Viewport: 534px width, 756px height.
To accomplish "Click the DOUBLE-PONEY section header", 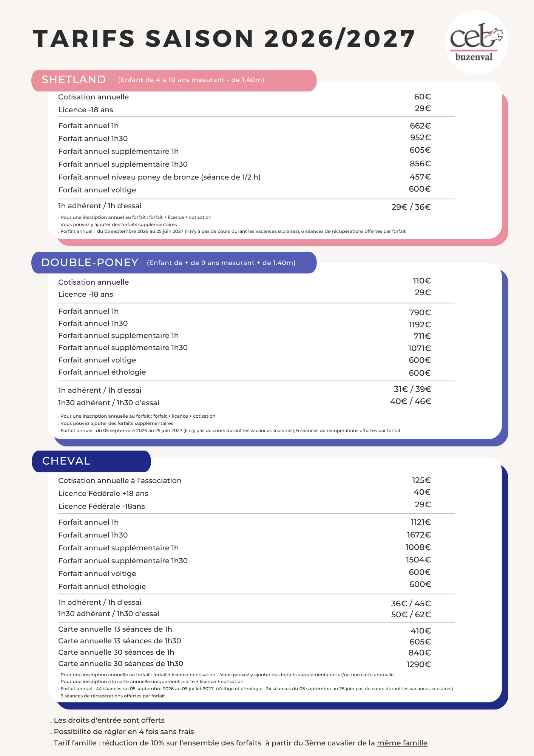I will (x=174, y=263).
